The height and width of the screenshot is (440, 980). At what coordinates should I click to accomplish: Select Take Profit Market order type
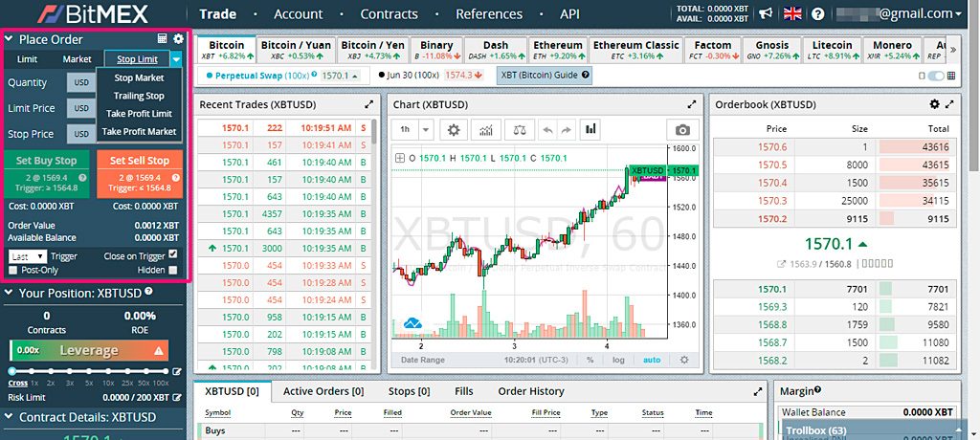point(139,132)
